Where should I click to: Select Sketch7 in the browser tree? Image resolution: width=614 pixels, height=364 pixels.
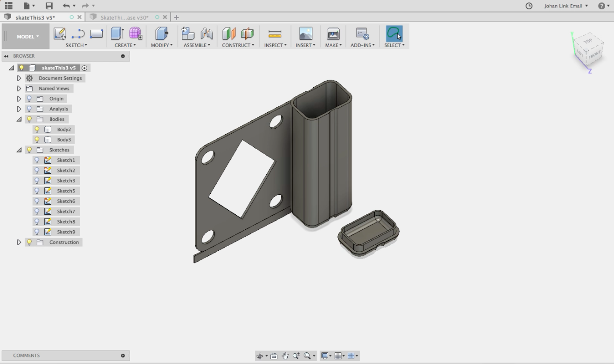click(66, 212)
